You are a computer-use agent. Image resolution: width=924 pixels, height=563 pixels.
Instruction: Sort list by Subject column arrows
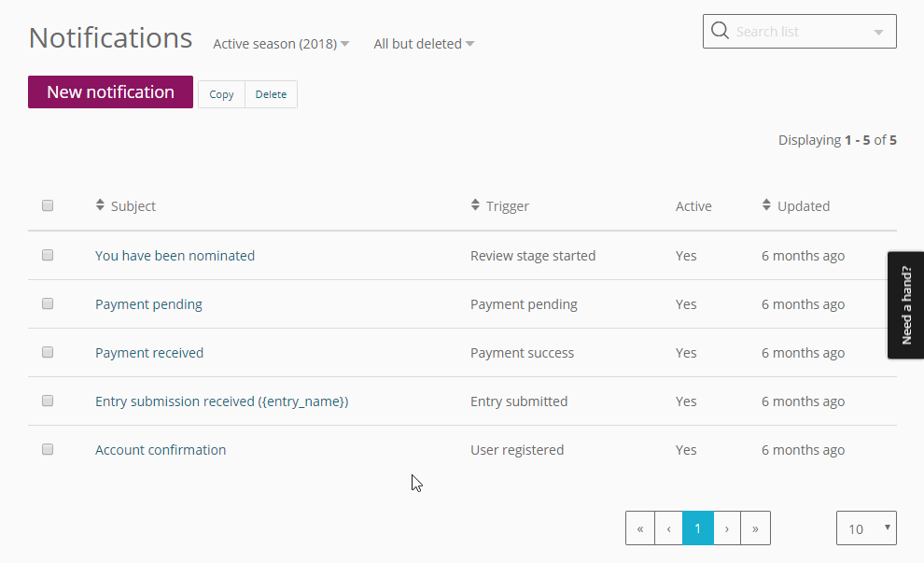pos(101,205)
